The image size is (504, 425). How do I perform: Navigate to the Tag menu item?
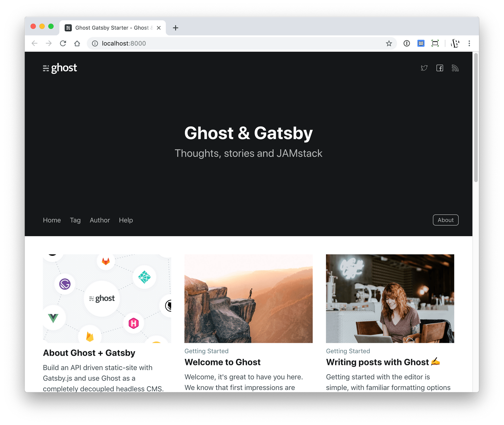75,220
